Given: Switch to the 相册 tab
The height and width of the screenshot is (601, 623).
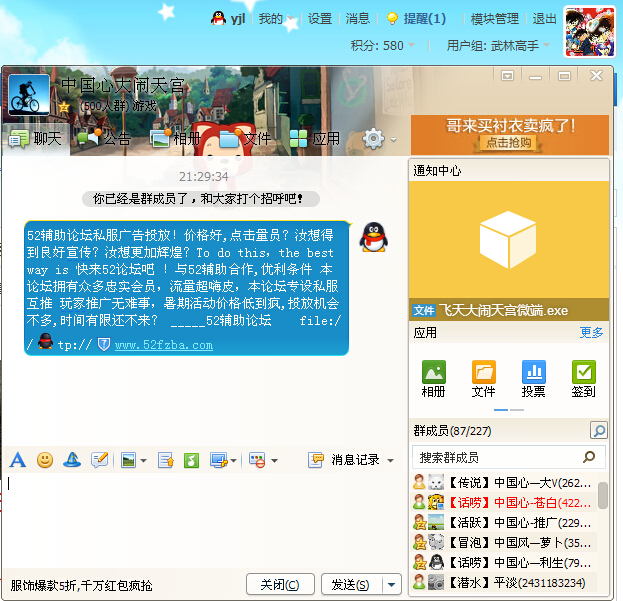Looking at the screenshot, I should (176, 139).
